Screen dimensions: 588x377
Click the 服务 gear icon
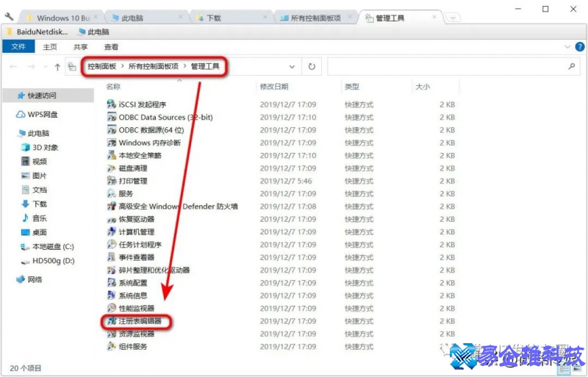click(x=112, y=193)
